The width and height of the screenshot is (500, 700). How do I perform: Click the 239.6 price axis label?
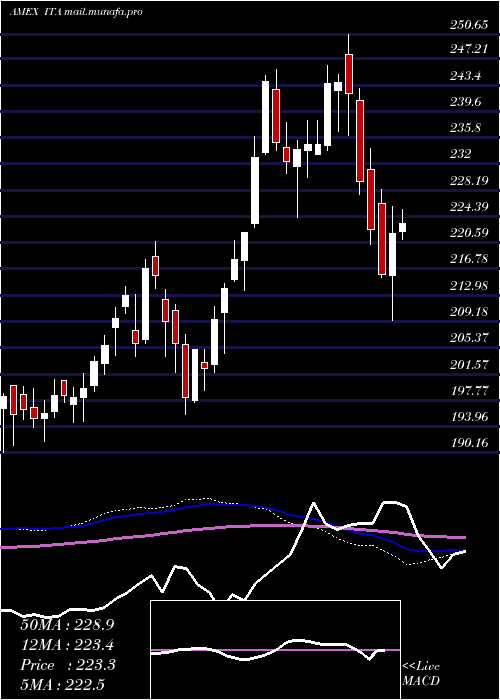pos(466,101)
